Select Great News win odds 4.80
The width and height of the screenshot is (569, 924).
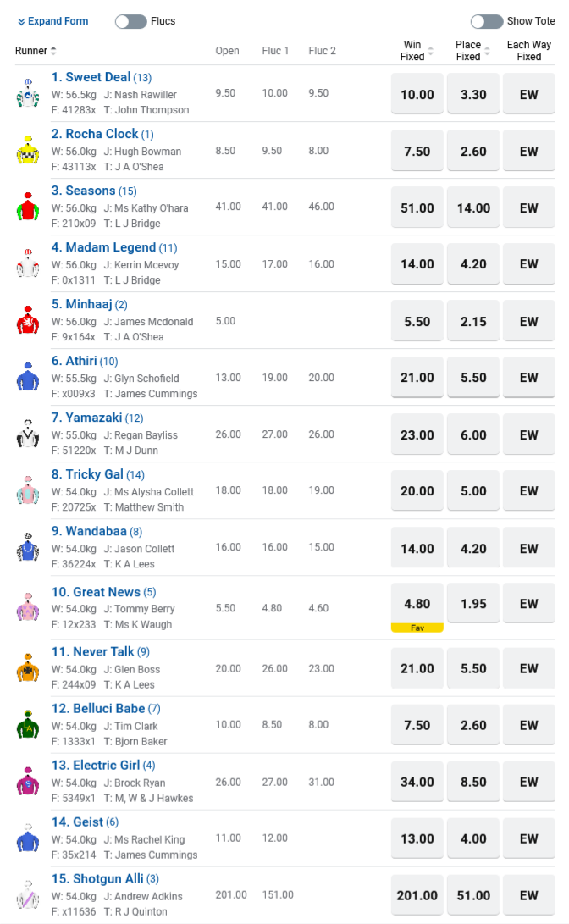(x=417, y=604)
